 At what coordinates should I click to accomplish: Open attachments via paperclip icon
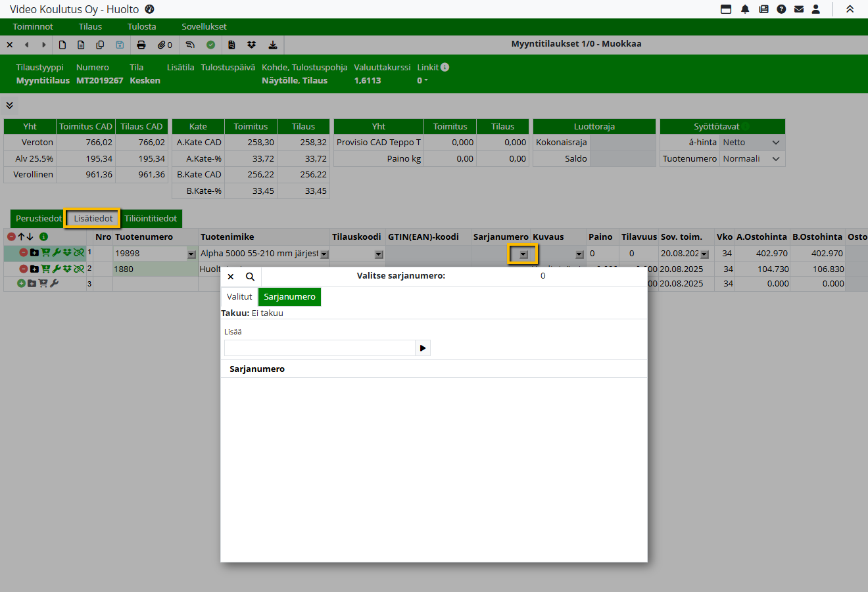pyautogui.click(x=162, y=45)
